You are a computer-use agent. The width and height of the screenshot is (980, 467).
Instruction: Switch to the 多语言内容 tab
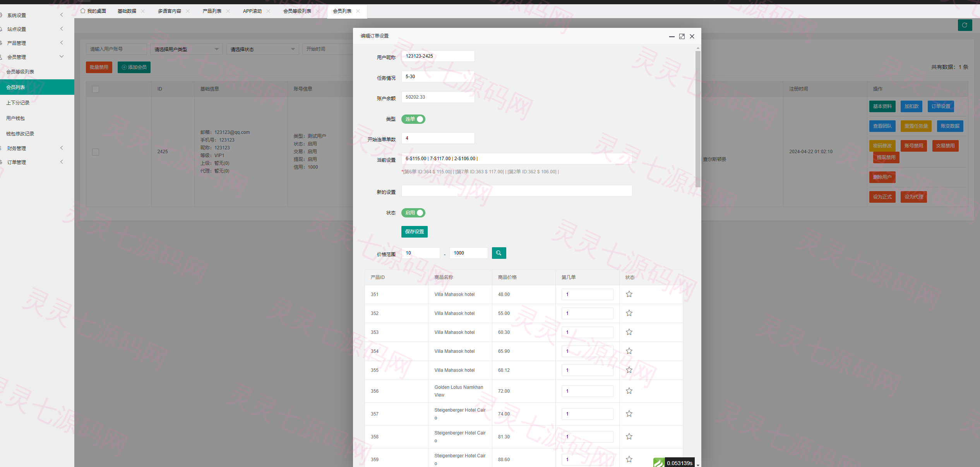click(169, 11)
